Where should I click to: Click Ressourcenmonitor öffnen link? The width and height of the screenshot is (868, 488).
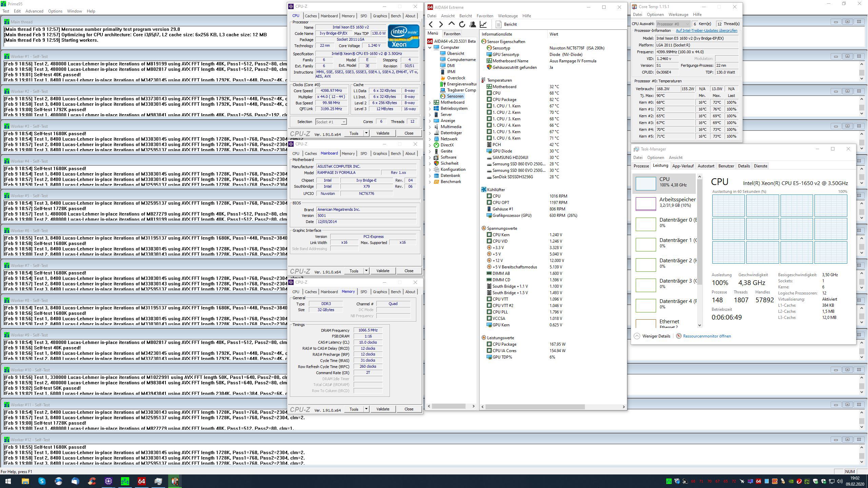(x=707, y=336)
